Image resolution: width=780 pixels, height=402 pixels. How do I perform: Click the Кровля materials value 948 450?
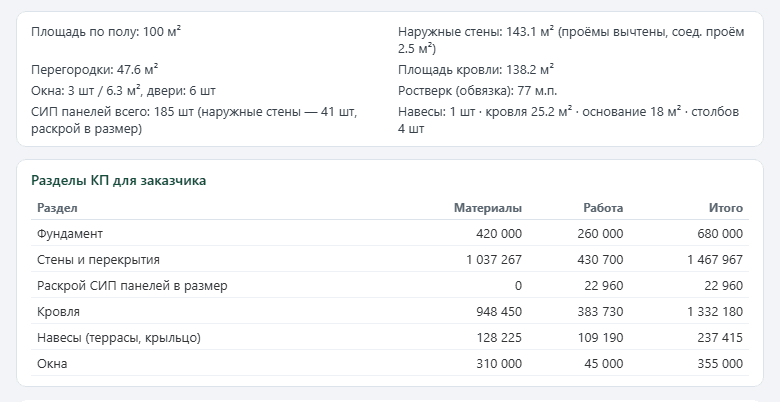[x=499, y=311]
